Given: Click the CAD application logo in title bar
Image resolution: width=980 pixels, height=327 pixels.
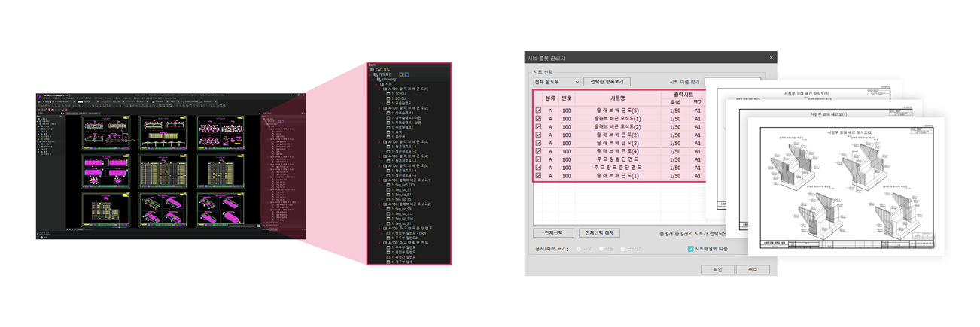Looking at the screenshot, I should 39,95.
